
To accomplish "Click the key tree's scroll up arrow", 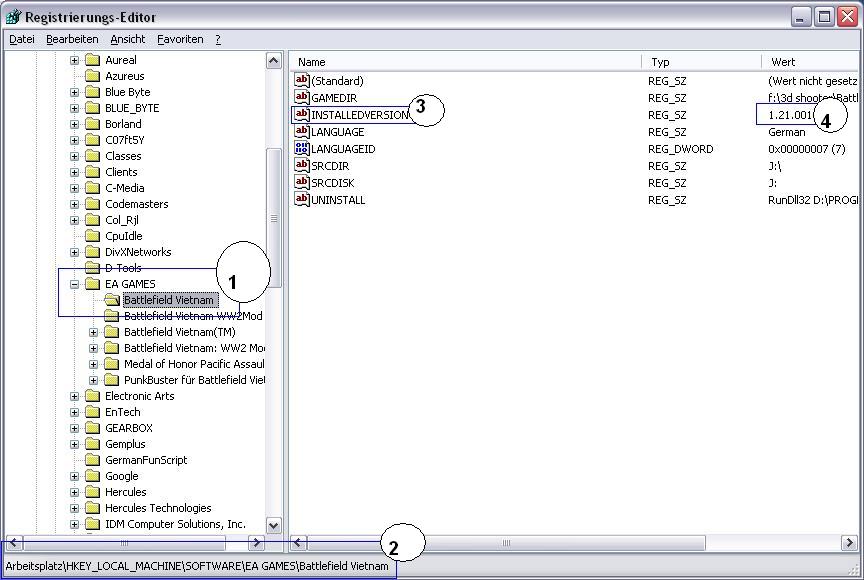I will 274,60.
